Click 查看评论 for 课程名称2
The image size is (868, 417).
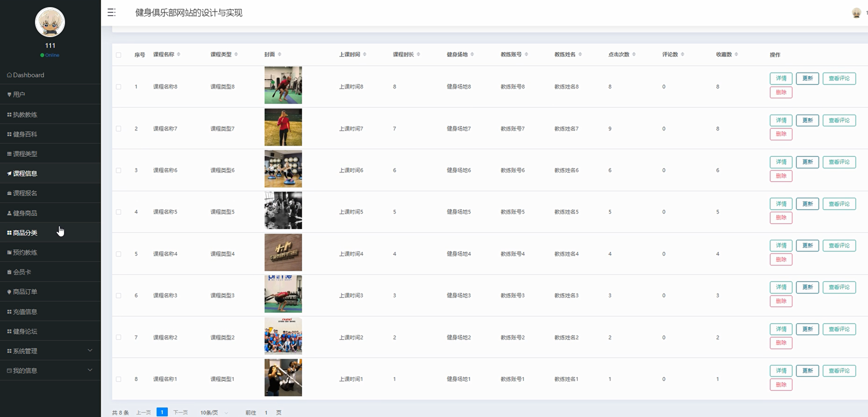[839, 329]
